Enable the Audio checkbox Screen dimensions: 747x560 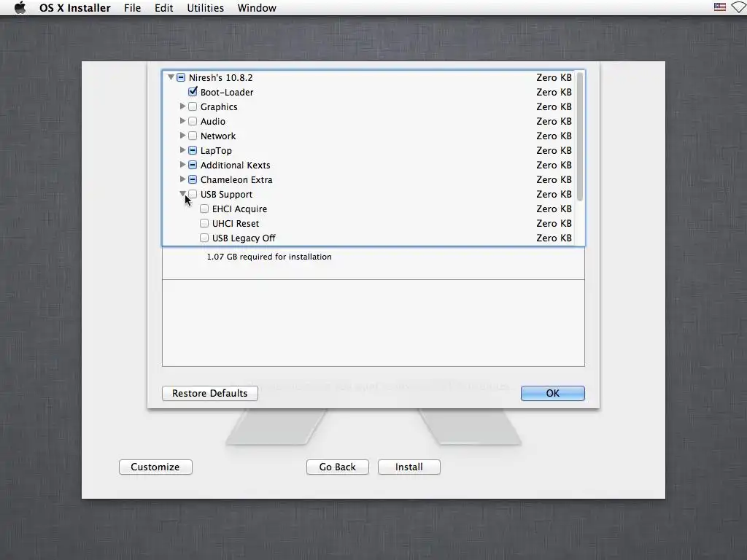pyautogui.click(x=193, y=121)
